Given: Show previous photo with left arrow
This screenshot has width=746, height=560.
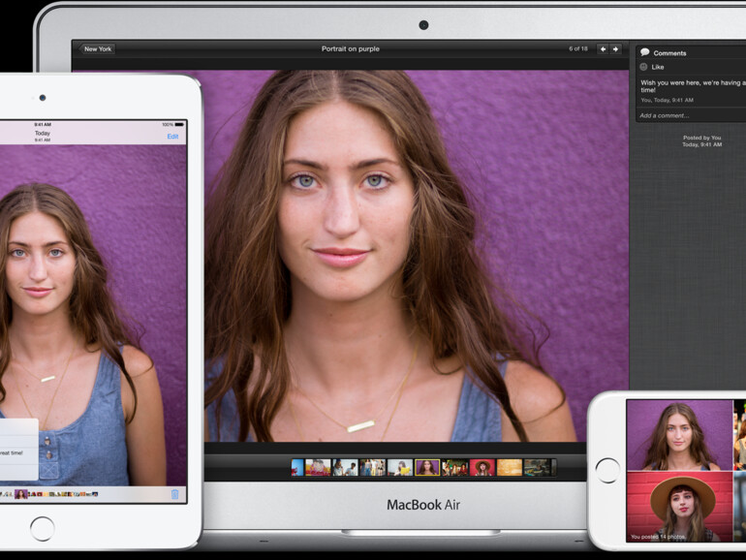Looking at the screenshot, I should pos(603,49).
